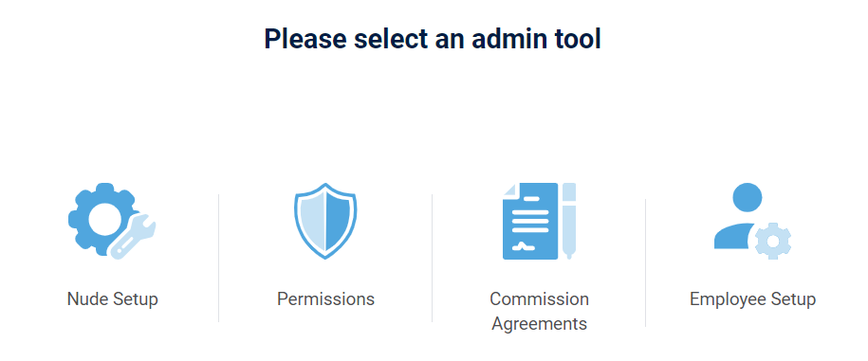Go to Permissions via its text label
Image resolution: width=868 pixels, height=361 pixels.
pyautogui.click(x=325, y=299)
